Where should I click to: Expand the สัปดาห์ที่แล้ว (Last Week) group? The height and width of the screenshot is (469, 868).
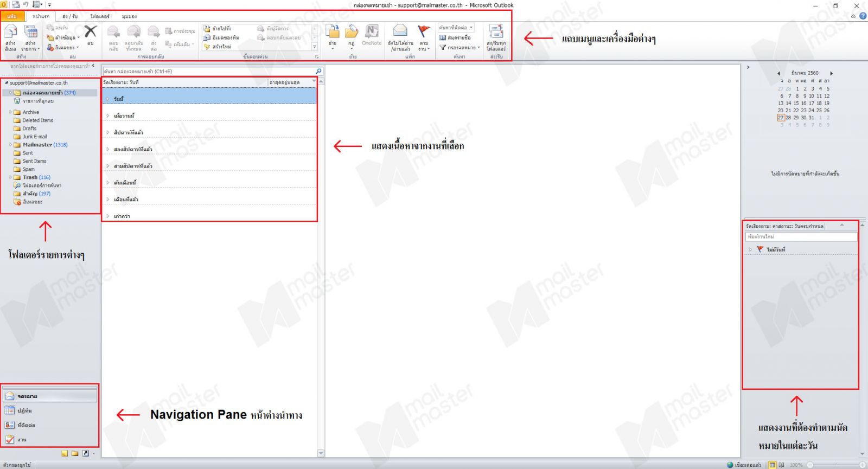[108, 132]
